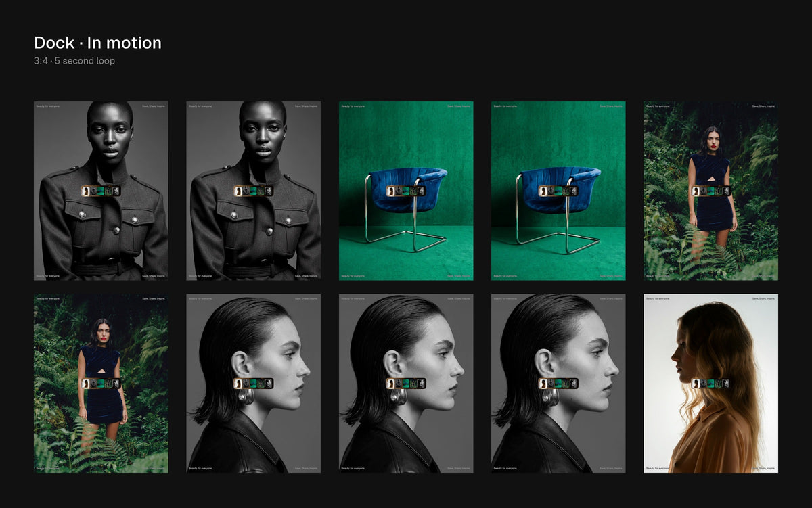
Task: Open the first military jacket portrait poster
Action: tap(101, 191)
